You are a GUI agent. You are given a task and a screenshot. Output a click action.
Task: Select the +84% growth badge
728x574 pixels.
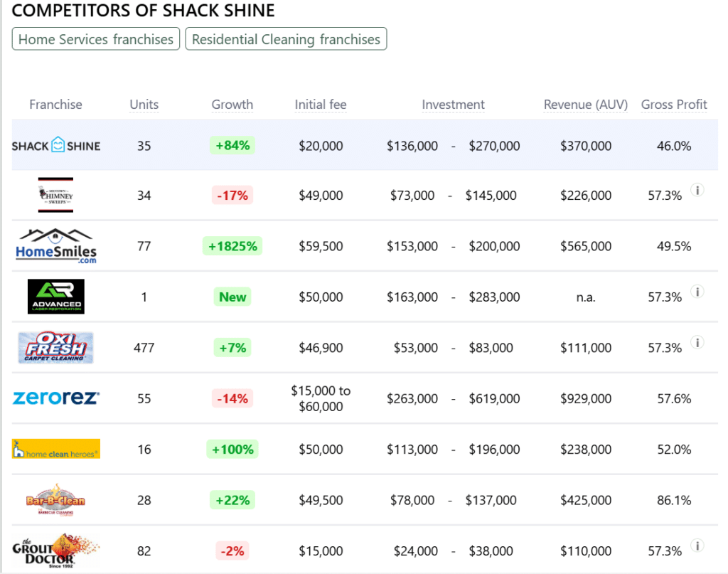[x=232, y=145]
